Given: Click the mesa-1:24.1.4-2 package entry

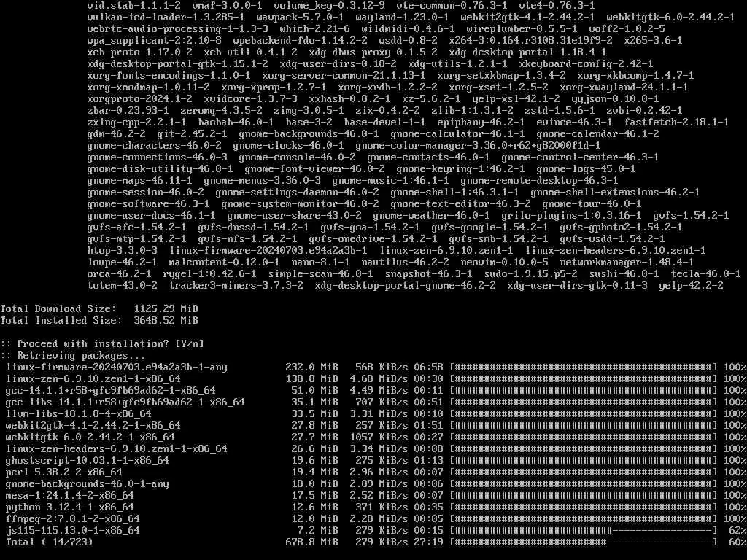Looking at the screenshot, I should 70,495.
